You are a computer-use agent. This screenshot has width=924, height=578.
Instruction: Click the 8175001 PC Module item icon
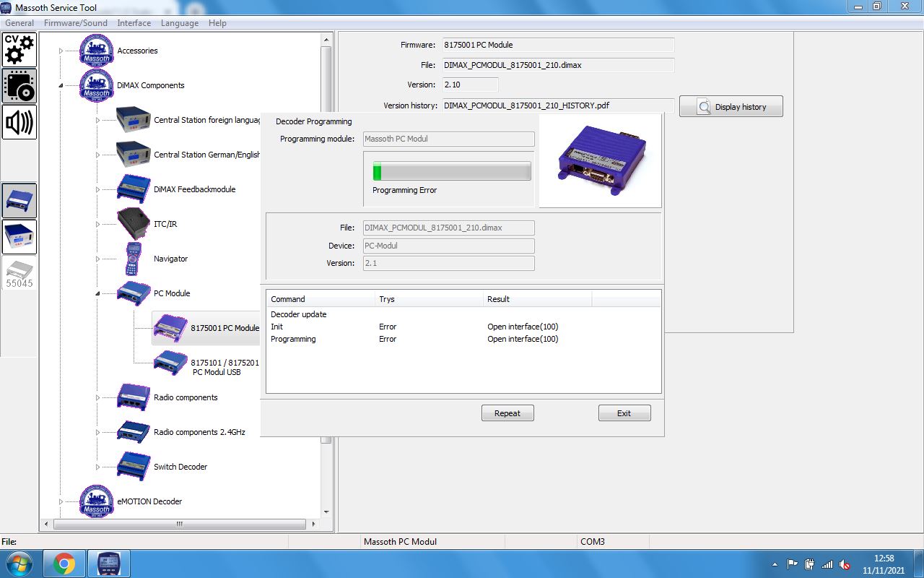pos(170,328)
